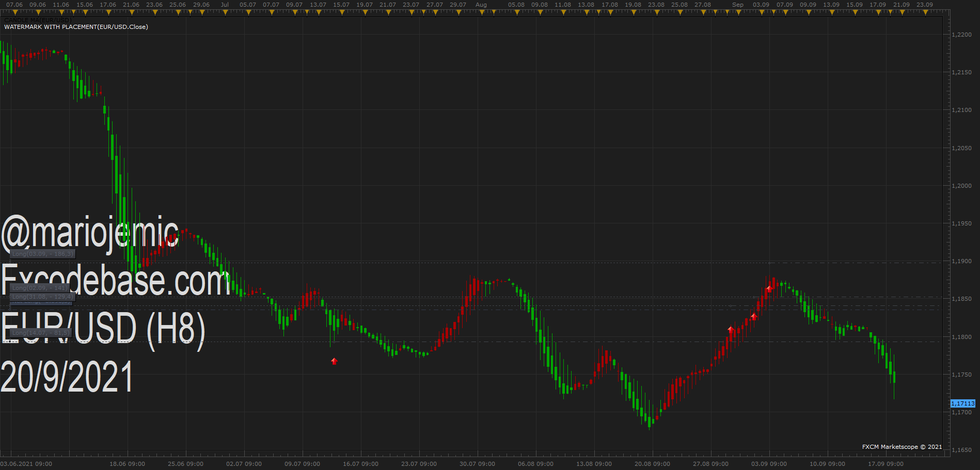Click the FXCM Marketscope © 2021 text
Image resolution: width=980 pixels, height=470 pixels.
tap(902, 447)
